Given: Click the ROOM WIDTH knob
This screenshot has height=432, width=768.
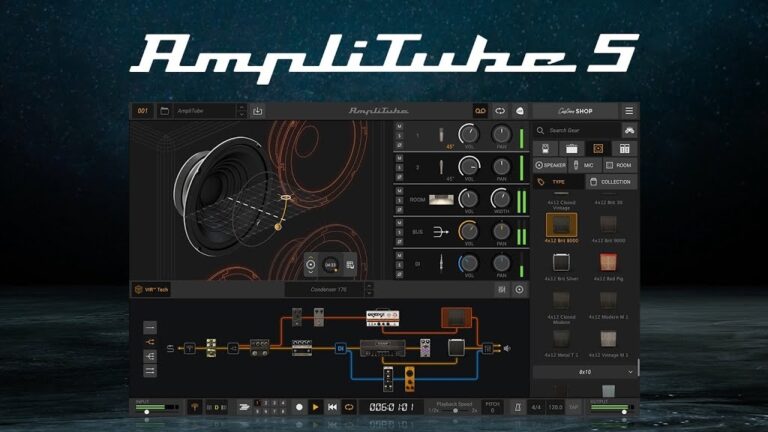Looking at the screenshot, I should click(x=501, y=198).
